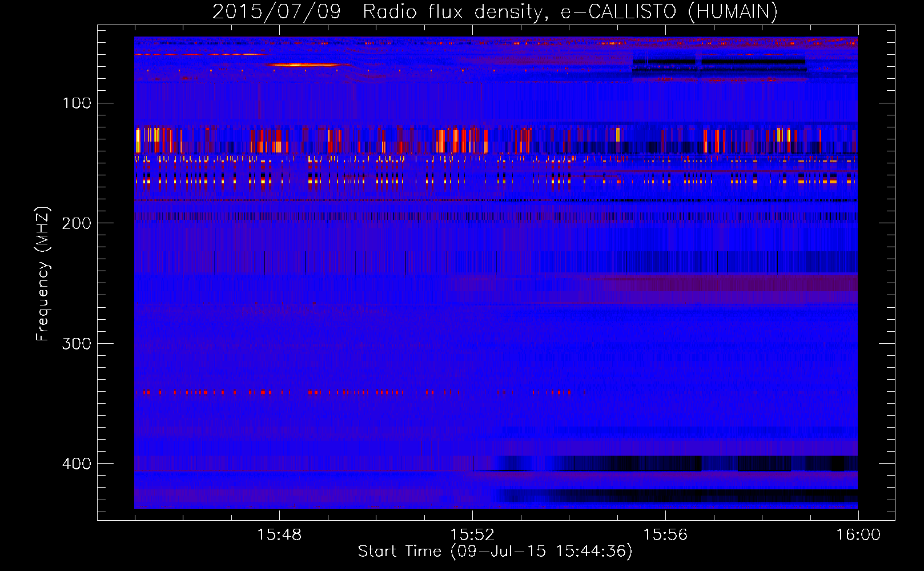
Task: Click the date '2015/07/09' in the title
Action: (x=276, y=12)
